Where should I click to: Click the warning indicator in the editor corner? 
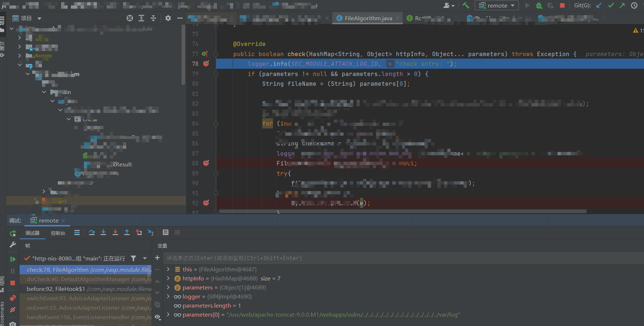(x=638, y=31)
